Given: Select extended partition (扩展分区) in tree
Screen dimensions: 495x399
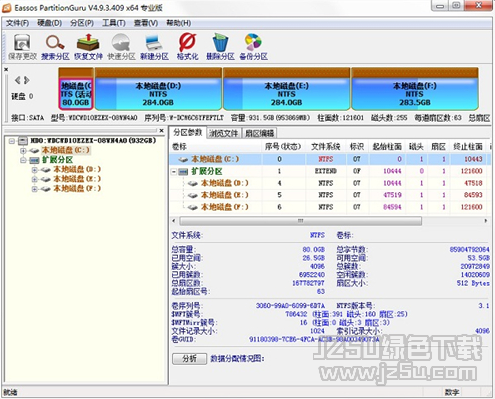Looking at the screenshot, I should pyautogui.click(x=57, y=160).
